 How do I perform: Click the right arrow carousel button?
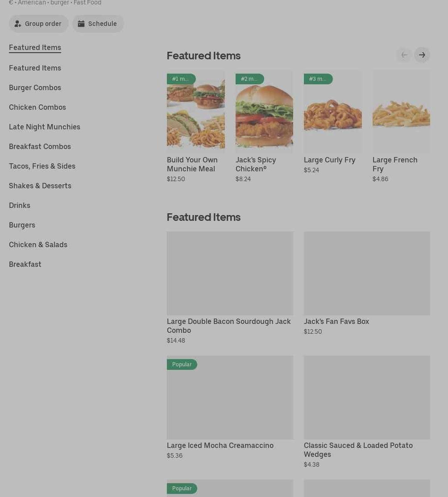coord(422,55)
